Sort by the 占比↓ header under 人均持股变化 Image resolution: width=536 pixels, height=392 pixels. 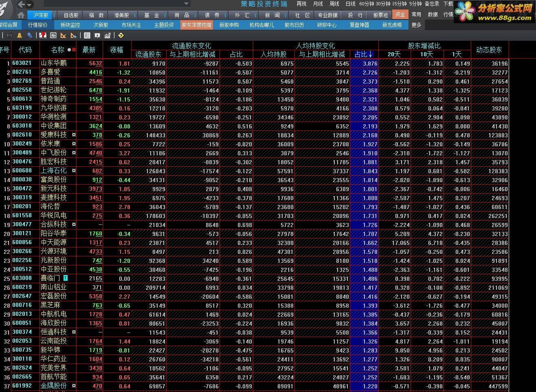pos(364,54)
